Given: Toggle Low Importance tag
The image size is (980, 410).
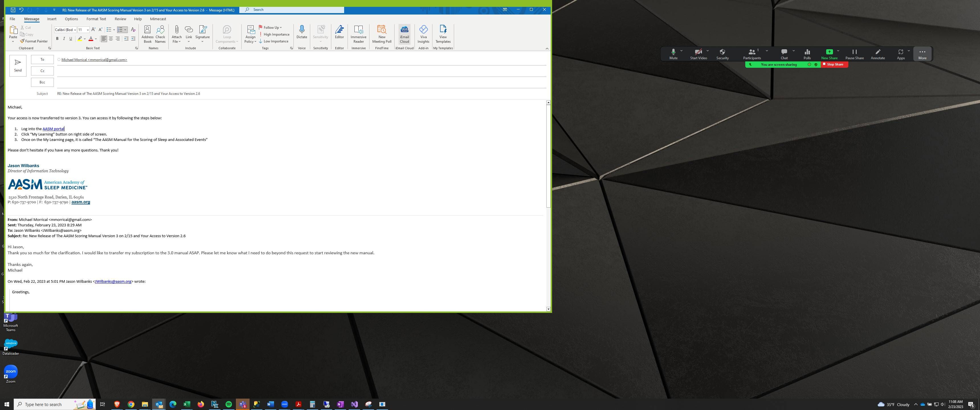Looking at the screenshot, I should 273,41.
